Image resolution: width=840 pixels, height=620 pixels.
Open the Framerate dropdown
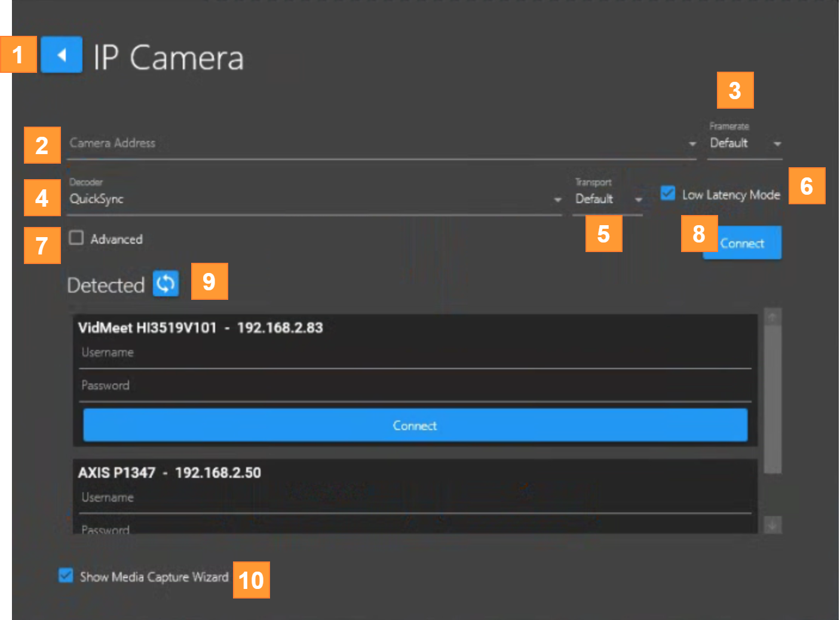(745, 143)
